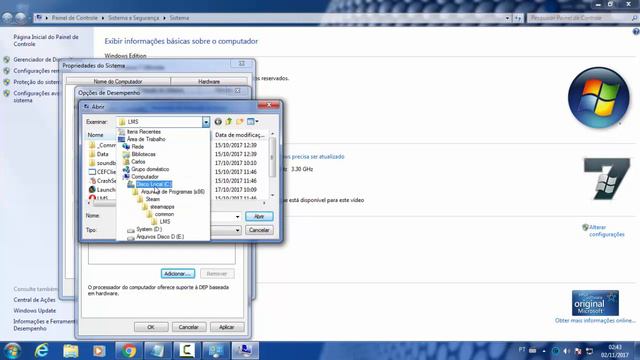640x360 pixels.
Task: Click the shield icon beside Proteção do sistema
Action: click(x=7, y=82)
